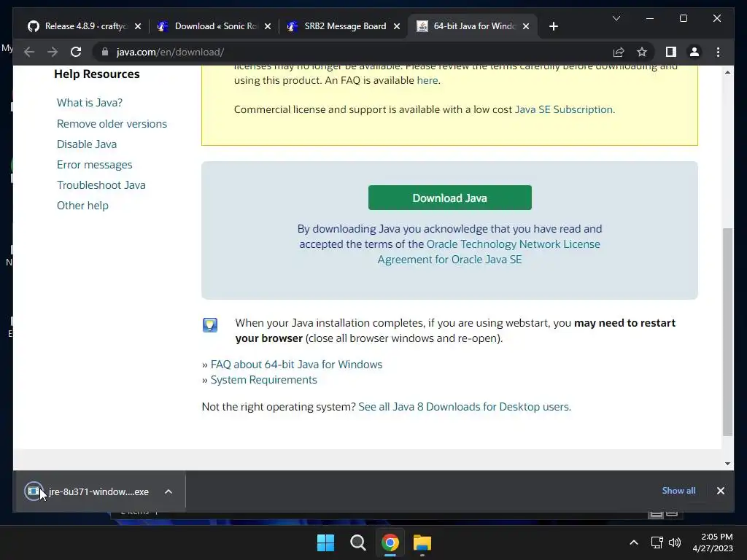Open the FAQ 'here' link
The image size is (747, 560).
coord(427,80)
